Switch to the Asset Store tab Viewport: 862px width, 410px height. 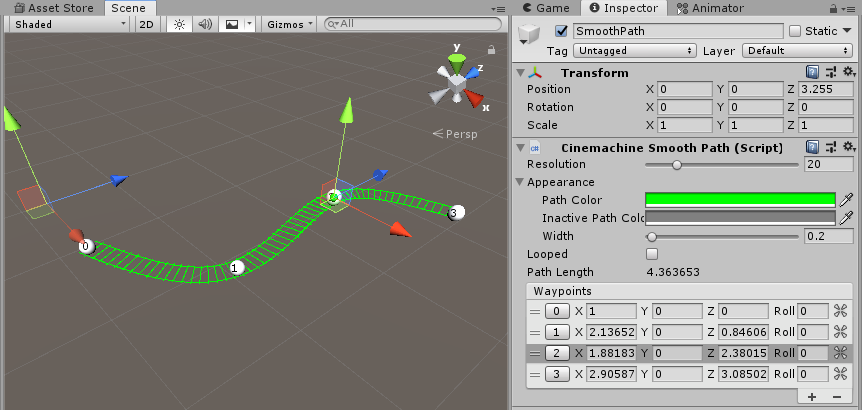(53, 8)
